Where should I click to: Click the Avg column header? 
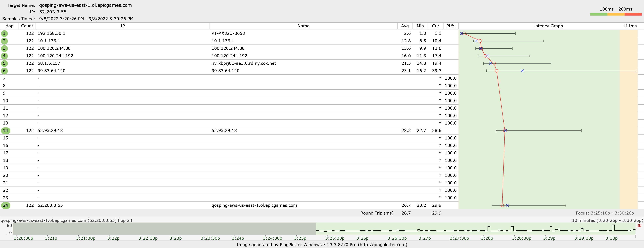(405, 26)
